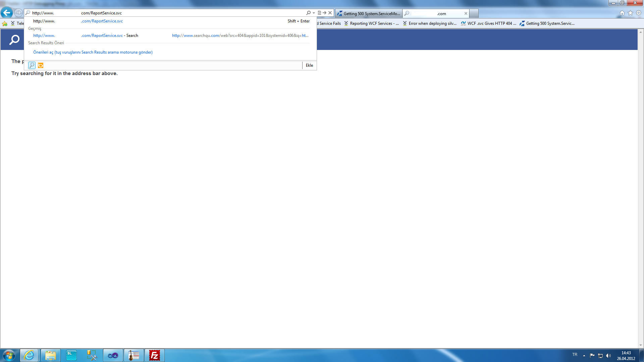The width and height of the screenshot is (644, 362).
Task: Click the Stop loading X in address bar
Action: click(330, 13)
